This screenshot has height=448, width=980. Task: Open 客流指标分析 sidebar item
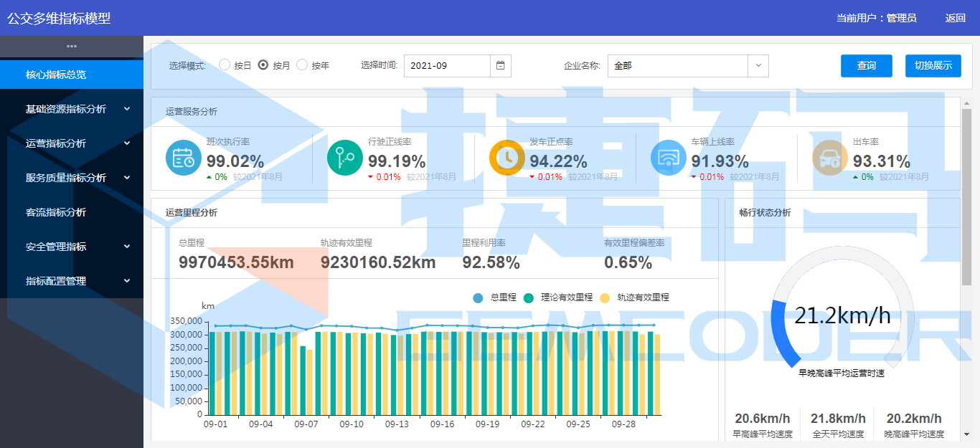pos(72,212)
